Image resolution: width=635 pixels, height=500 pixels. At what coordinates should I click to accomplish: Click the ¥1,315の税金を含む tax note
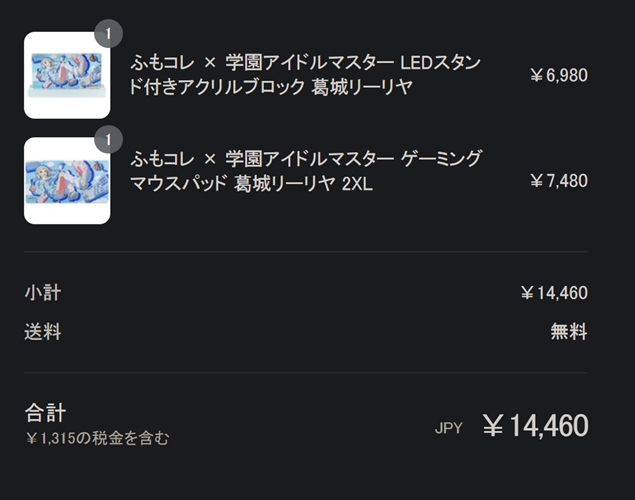tap(97, 438)
